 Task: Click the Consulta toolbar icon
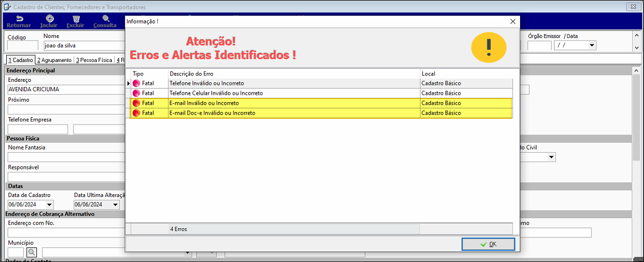coord(105,19)
